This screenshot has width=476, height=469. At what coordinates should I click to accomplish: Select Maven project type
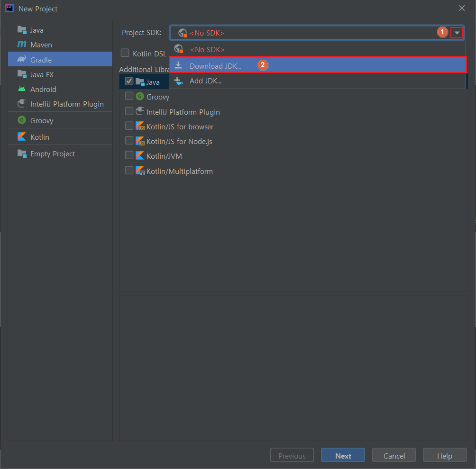click(x=60, y=45)
